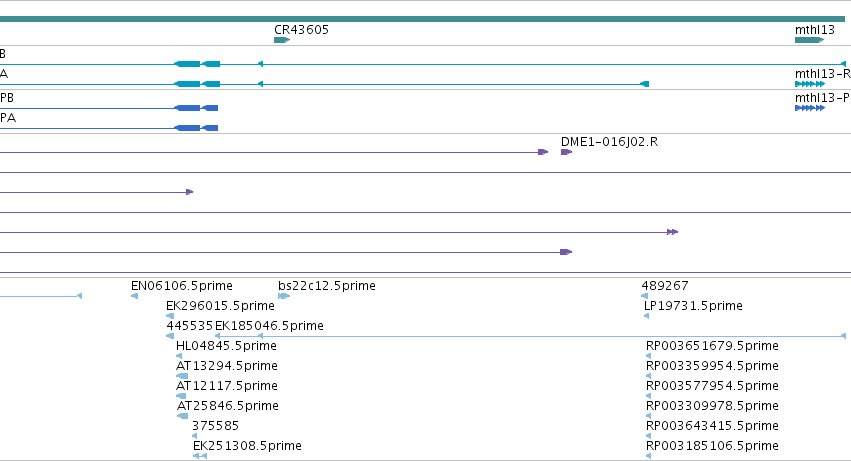Screen dimensions: 851x461
Task: Select the mthl13-P protein chevron glyph
Action: tap(810, 108)
